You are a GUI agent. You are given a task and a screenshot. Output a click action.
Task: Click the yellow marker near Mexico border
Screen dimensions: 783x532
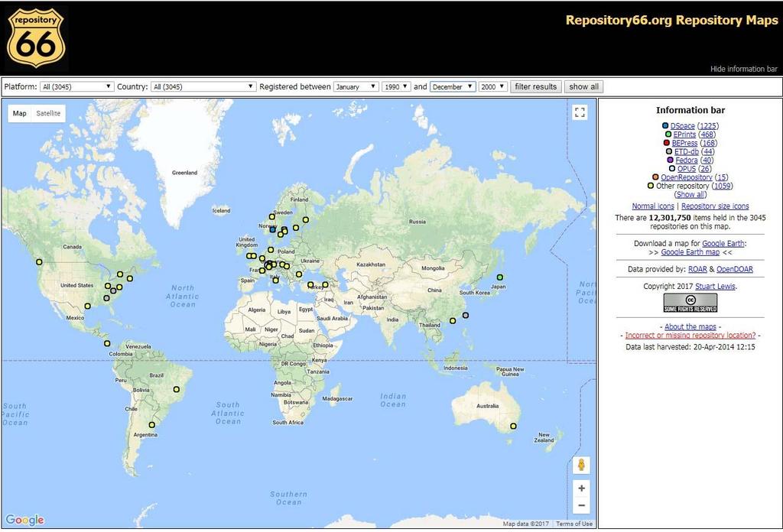click(x=87, y=306)
